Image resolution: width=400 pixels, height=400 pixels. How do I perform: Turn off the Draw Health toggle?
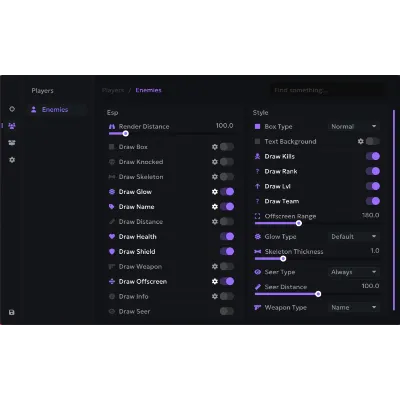click(x=227, y=236)
